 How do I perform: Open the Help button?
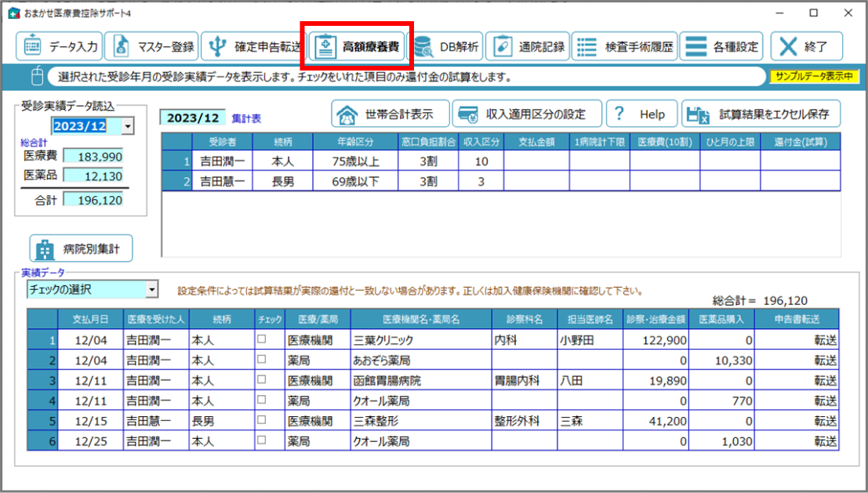[x=639, y=114]
